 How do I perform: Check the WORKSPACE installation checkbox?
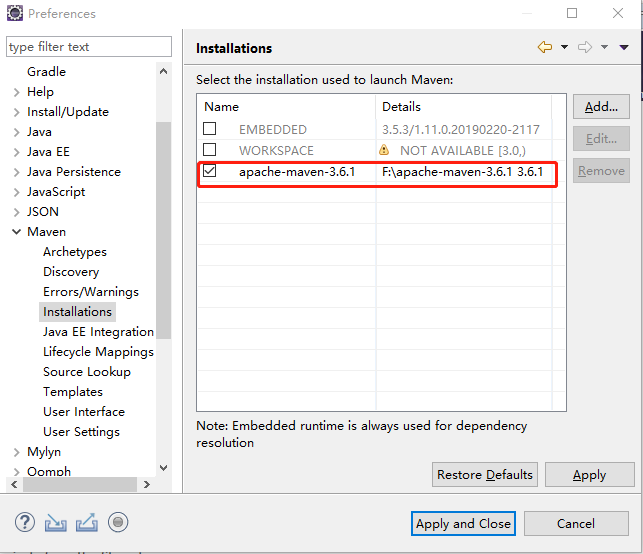[x=210, y=150]
